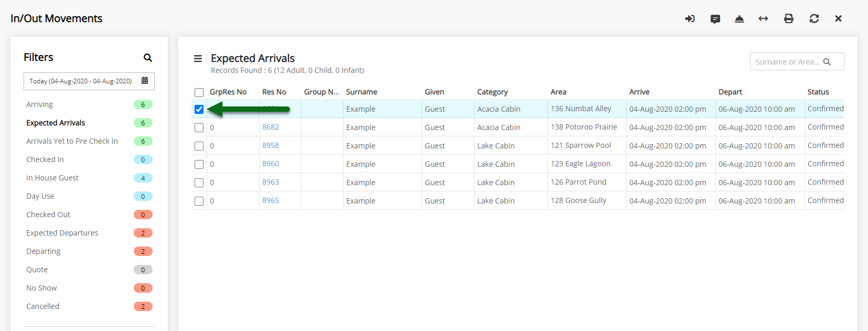Refresh the In/Out Movements data
The height and width of the screenshot is (331, 868).
click(814, 19)
